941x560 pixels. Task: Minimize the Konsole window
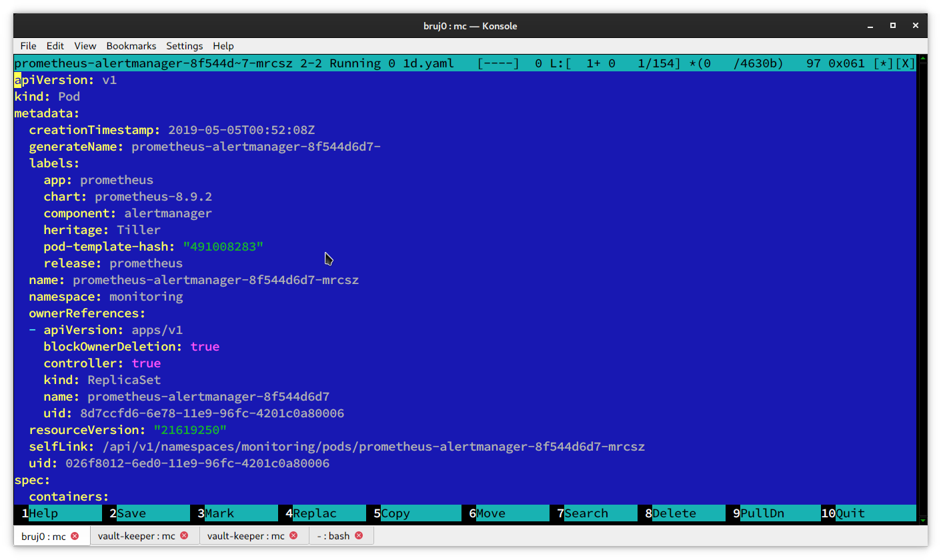tap(870, 25)
